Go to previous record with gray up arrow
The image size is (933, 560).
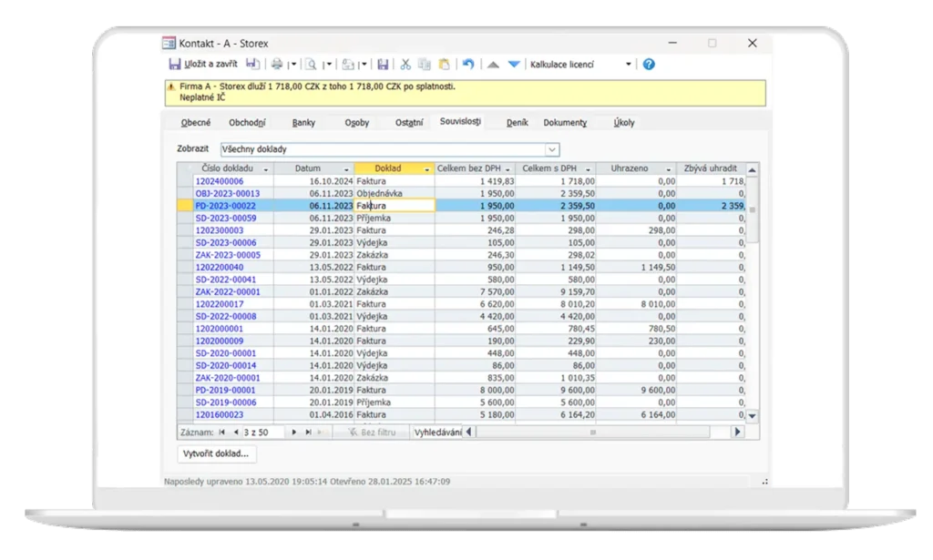coord(493,65)
